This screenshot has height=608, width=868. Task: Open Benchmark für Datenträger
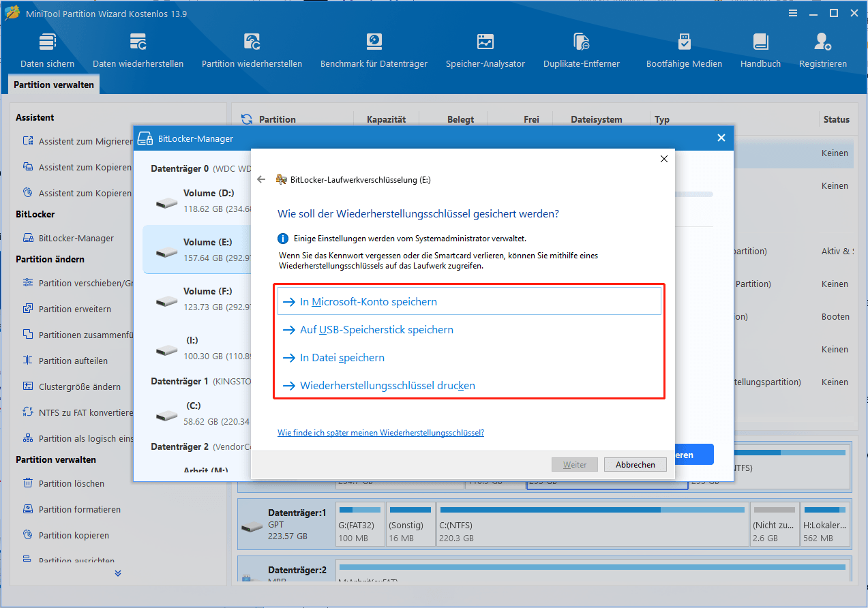374,50
